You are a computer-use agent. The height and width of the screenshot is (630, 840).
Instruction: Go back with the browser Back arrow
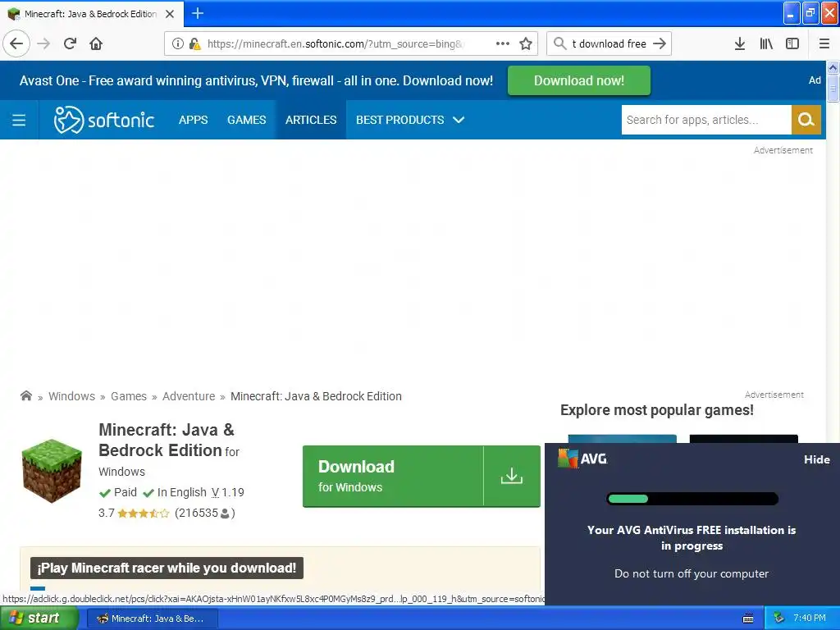click(x=16, y=43)
